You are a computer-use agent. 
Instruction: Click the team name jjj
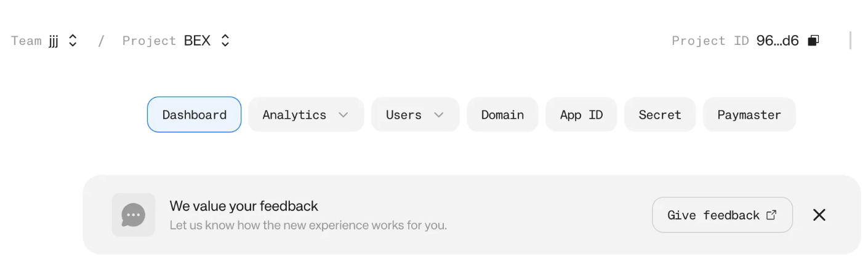tap(54, 41)
